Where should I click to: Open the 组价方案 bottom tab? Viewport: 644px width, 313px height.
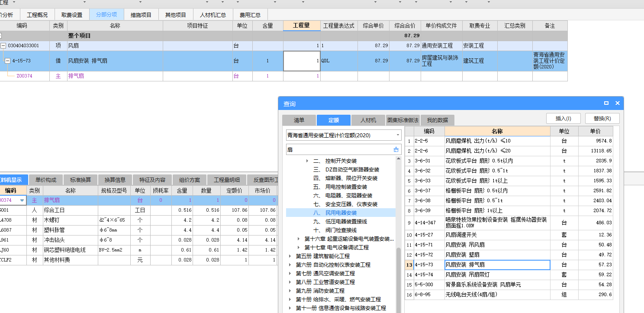click(x=190, y=180)
